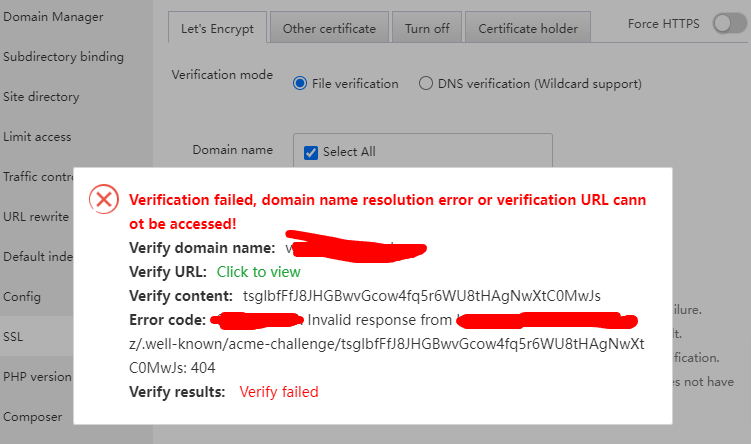This screenshot has width=751, height=444.
Task: Select the Turn off tab
Action: (427, 28)
